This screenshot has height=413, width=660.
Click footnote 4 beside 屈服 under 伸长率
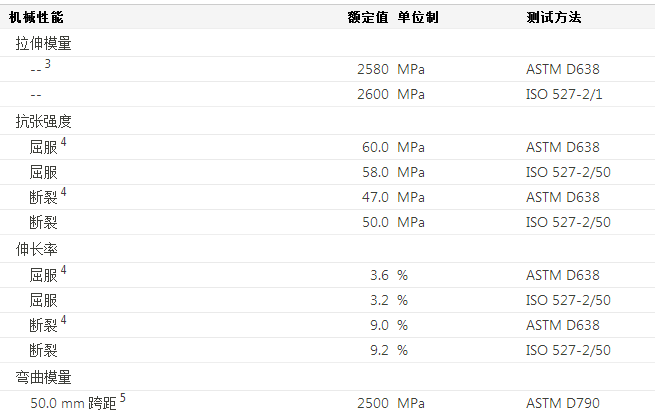[63, 270]
